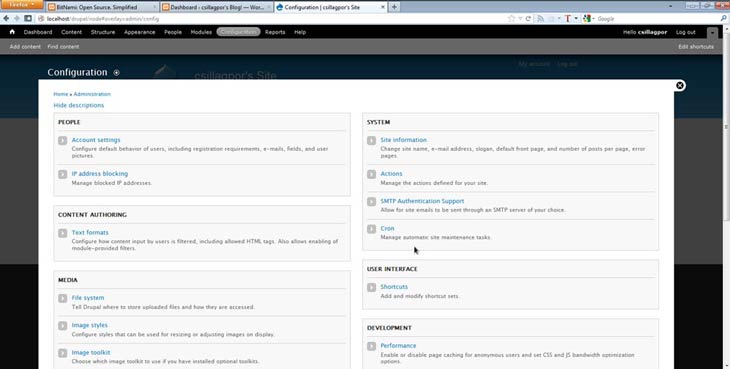Viewport: 730px width, 369px height.
Task: Open the Firefox menu button dropdown
Action: coord(21,5)
